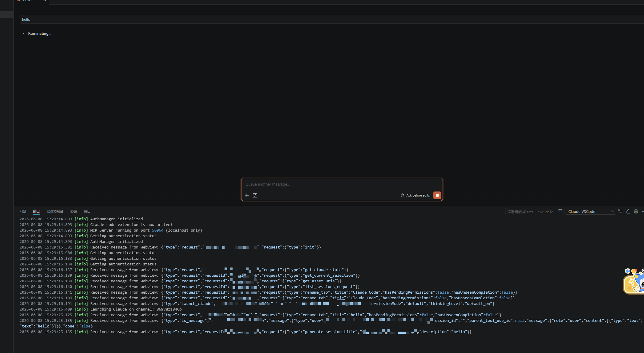644x353 pixels.
Task: Toggle output auto-scroll lock icon
Action: click(x=628, y=211)
